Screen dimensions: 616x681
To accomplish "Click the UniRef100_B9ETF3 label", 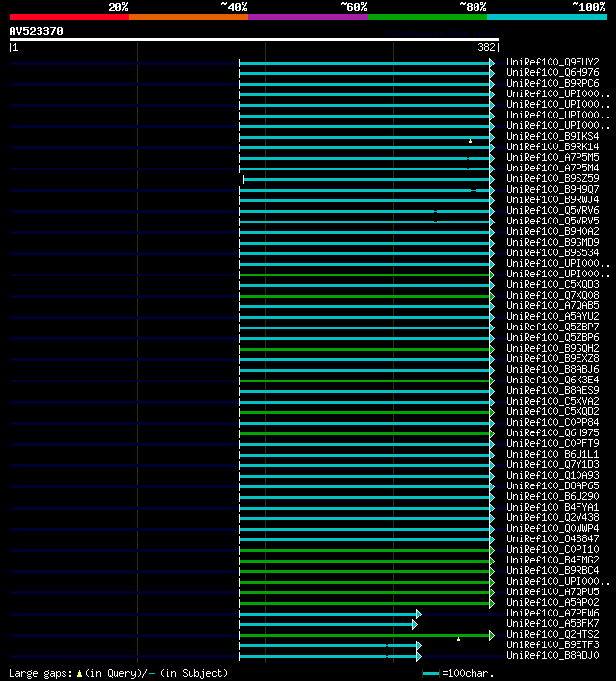I will coord(552,644).
